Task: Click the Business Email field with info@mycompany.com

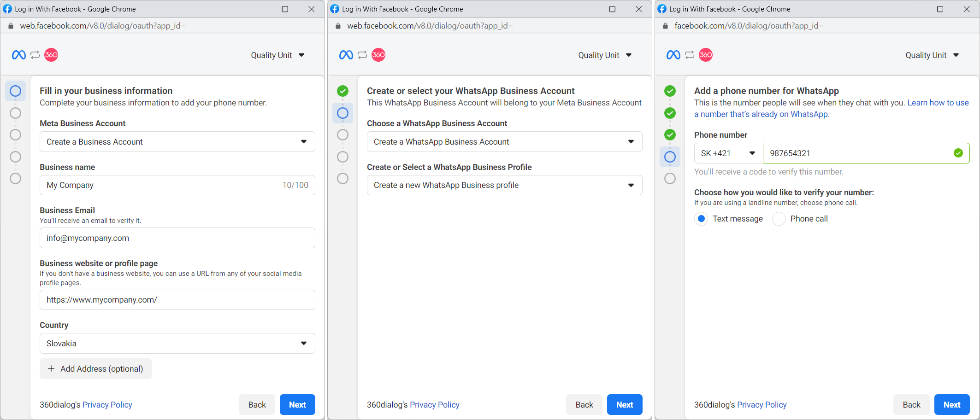Action: click(x=177, y=238)
